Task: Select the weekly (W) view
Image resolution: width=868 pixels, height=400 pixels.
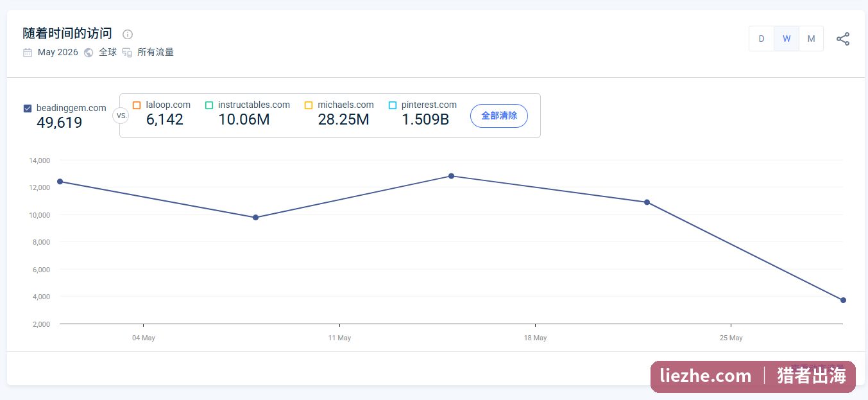Action: [x=787, y=39]
